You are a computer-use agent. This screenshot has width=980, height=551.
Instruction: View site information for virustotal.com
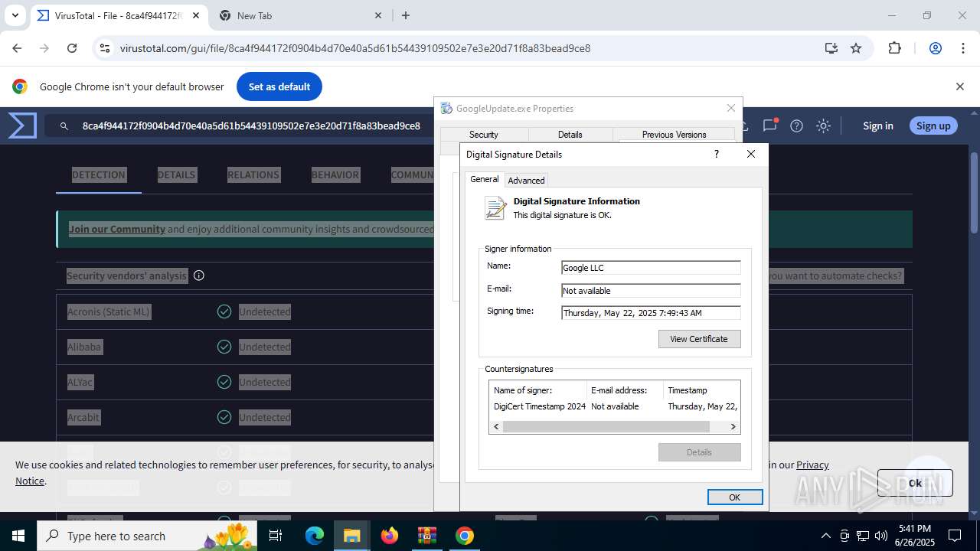[105, 48]
